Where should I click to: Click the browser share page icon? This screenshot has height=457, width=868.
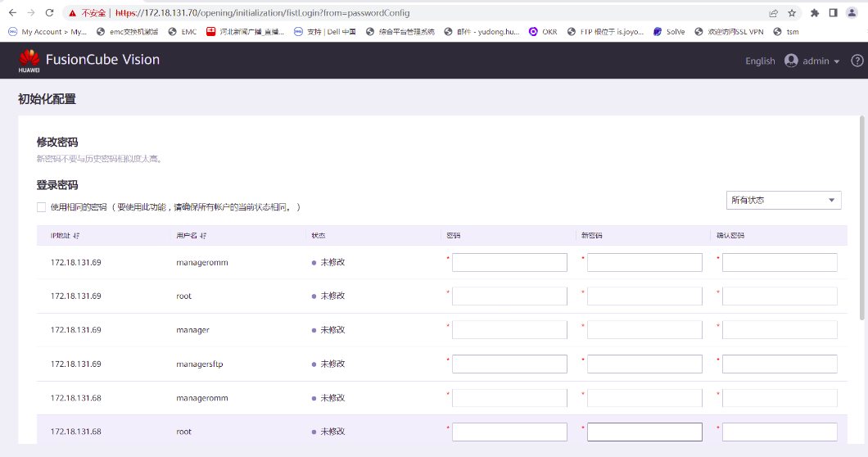click(774, 13)
